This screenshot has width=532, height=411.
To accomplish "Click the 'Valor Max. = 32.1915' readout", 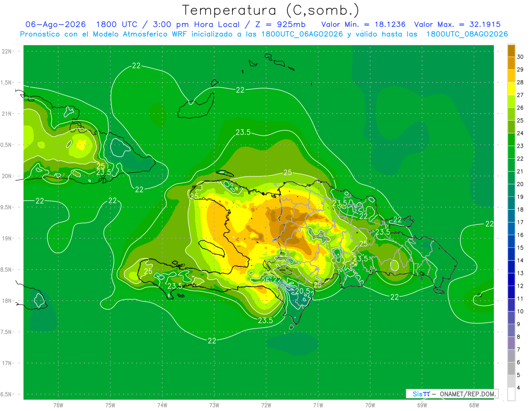I will [x=457, y=24].
